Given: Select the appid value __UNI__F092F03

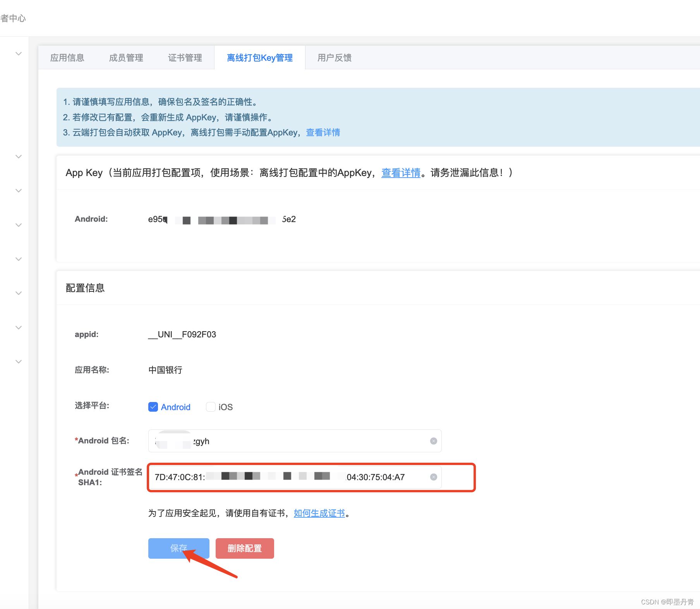Looking at the screenshot, I should pos(182,334).
